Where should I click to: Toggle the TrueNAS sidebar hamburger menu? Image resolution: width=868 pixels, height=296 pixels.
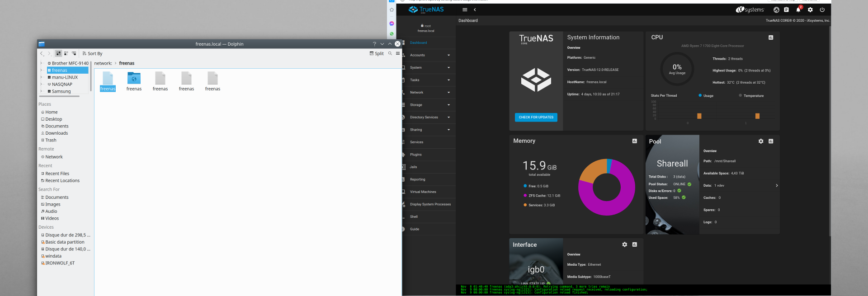[465, 9]
